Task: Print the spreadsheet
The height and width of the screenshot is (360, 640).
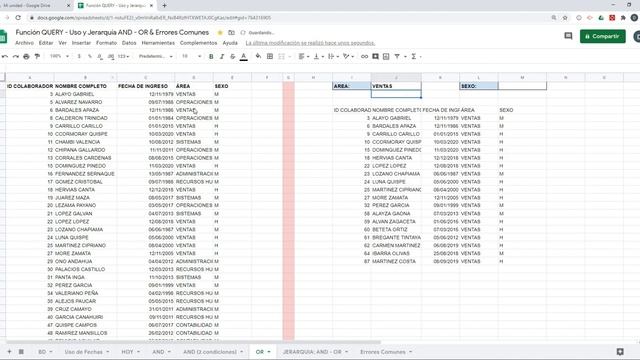Action: (x=26, y=56)
